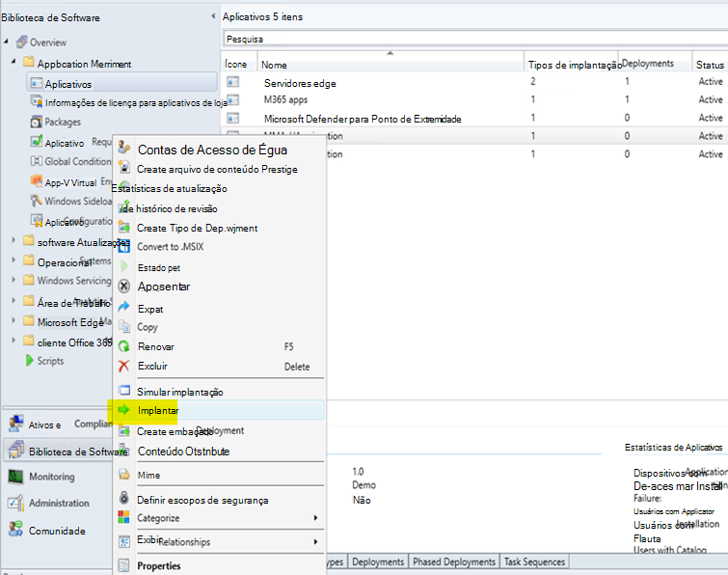Click the Monitoring workspace icon
728x575 pixels.
pyautogui.click(x=16, y=477)
